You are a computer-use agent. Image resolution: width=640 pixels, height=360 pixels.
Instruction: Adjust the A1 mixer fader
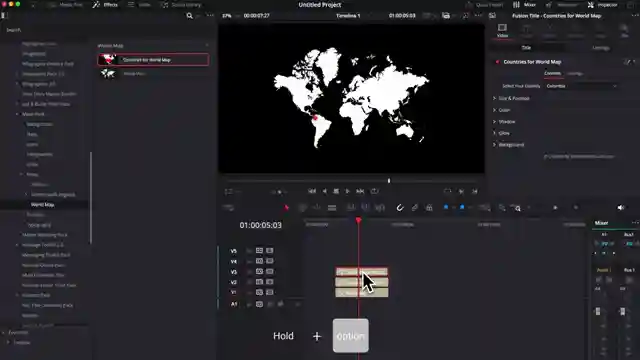click(598, 311)
